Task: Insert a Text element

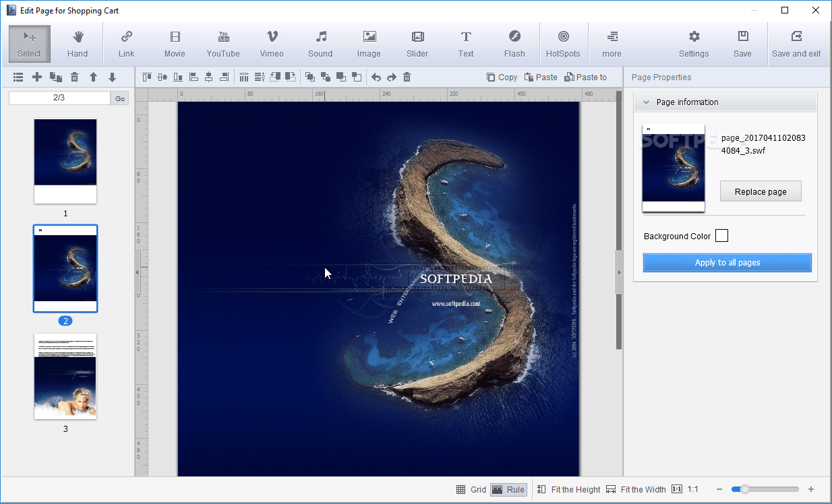Action: (x=466, y=44)
